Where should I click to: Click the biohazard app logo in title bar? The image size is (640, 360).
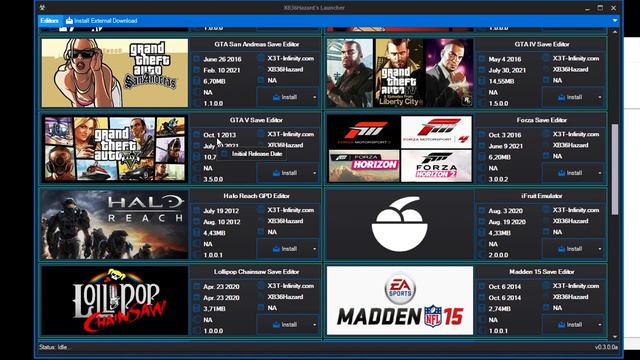point(42,8)
